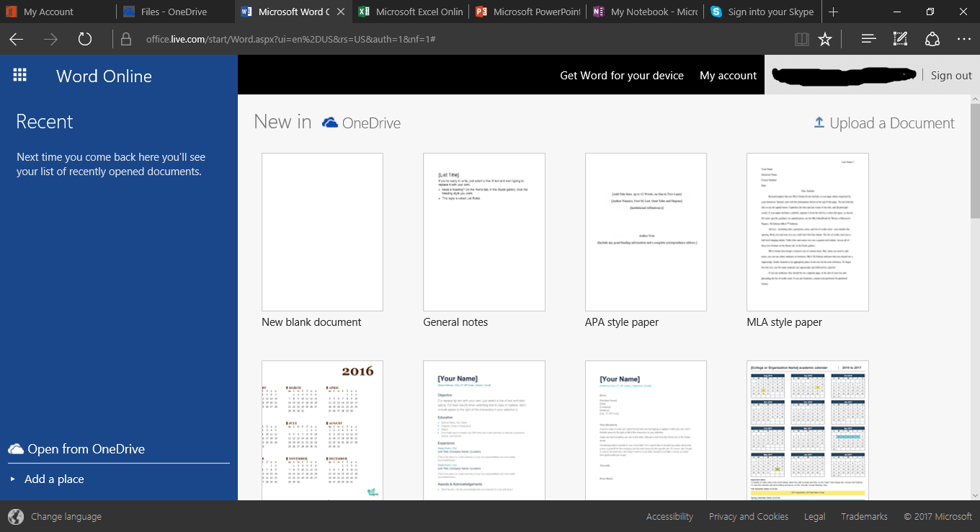Switch to Microsoft PowerPoint tab
The height and width of the screenshot is (532, 980).
tap(528, 12)
